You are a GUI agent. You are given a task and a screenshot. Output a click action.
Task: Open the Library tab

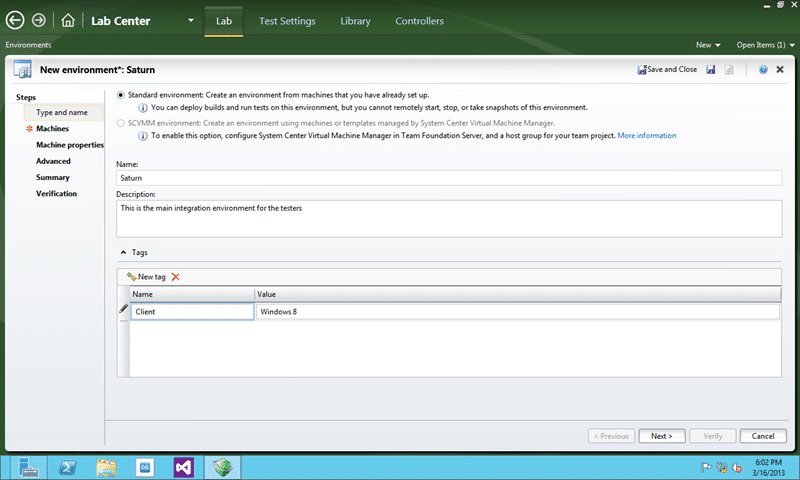(x=356, y=21)
